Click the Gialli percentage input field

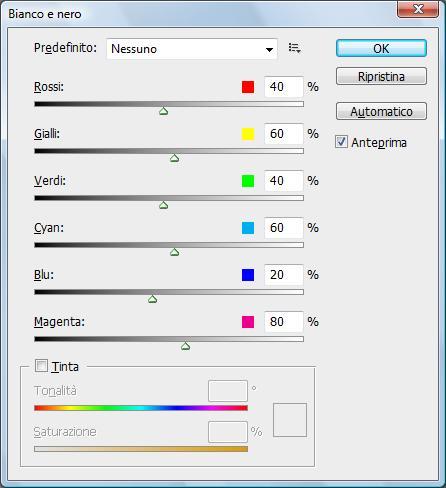tap(284, 134)
